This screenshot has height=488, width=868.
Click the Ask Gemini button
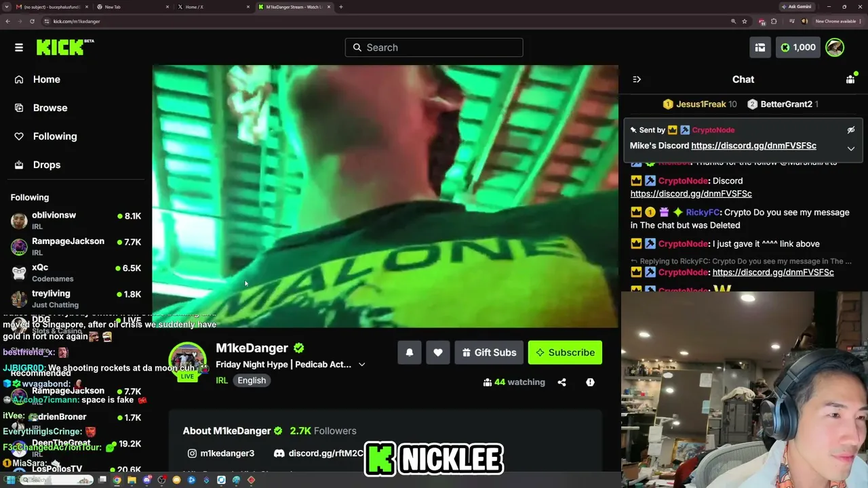(x=797, y=7)
